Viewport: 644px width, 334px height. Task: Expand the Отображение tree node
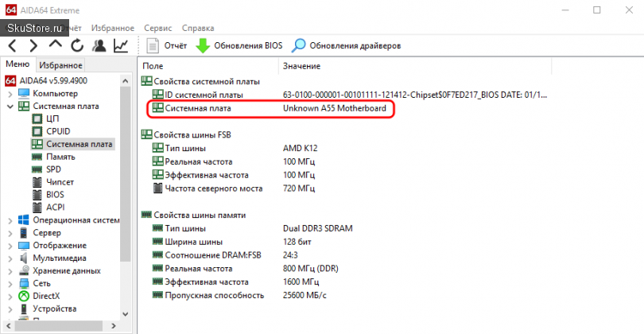point(10,246)
